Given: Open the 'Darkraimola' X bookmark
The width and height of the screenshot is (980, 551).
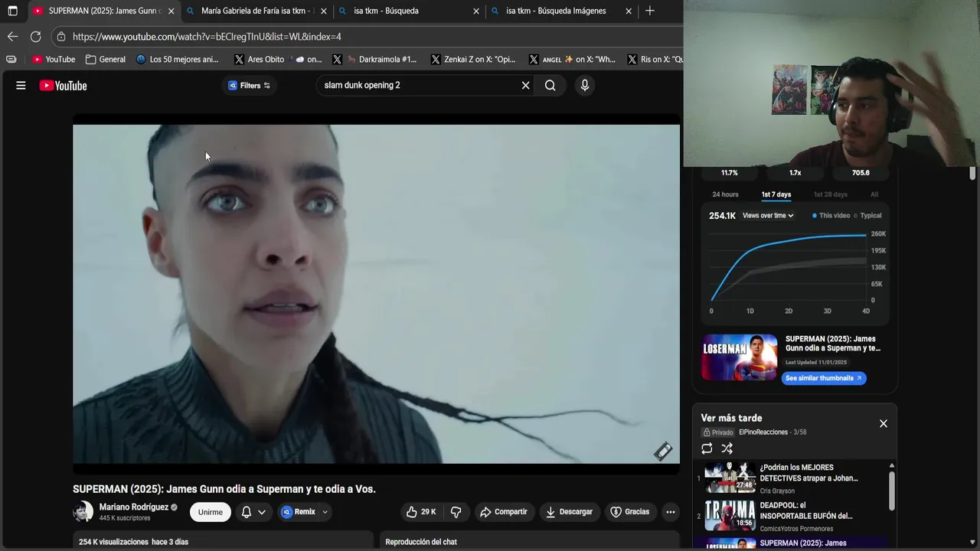Looking at the screenshot, I should (375, 59).
